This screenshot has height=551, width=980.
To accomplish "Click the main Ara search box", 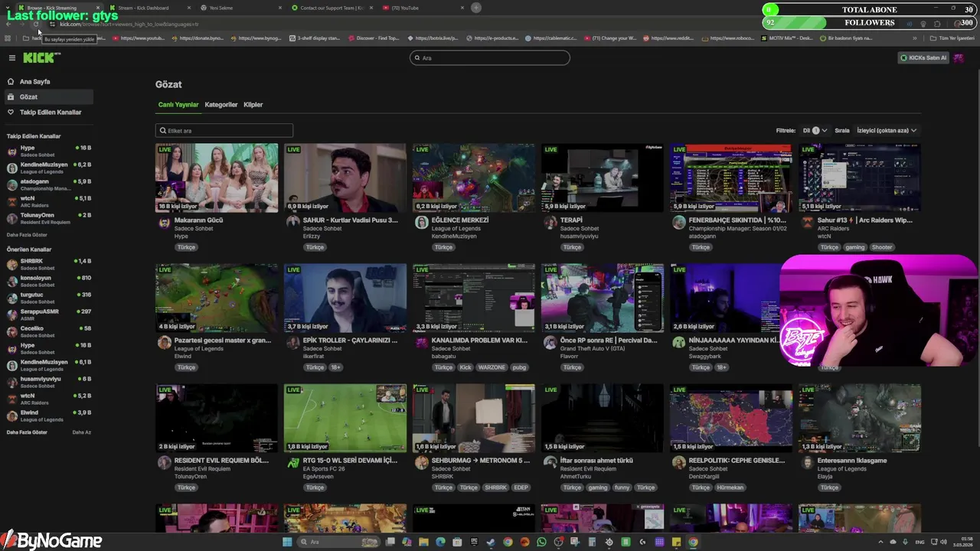I will click(490, 57).
